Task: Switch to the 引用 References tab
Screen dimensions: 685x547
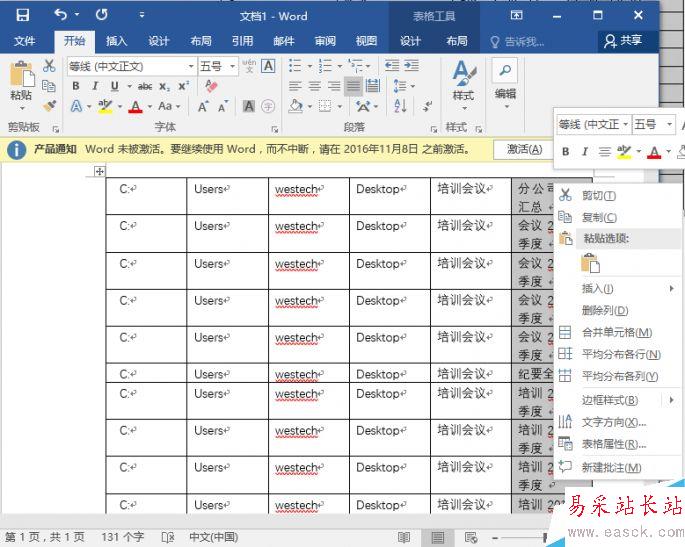Action: tap(242, 42)
